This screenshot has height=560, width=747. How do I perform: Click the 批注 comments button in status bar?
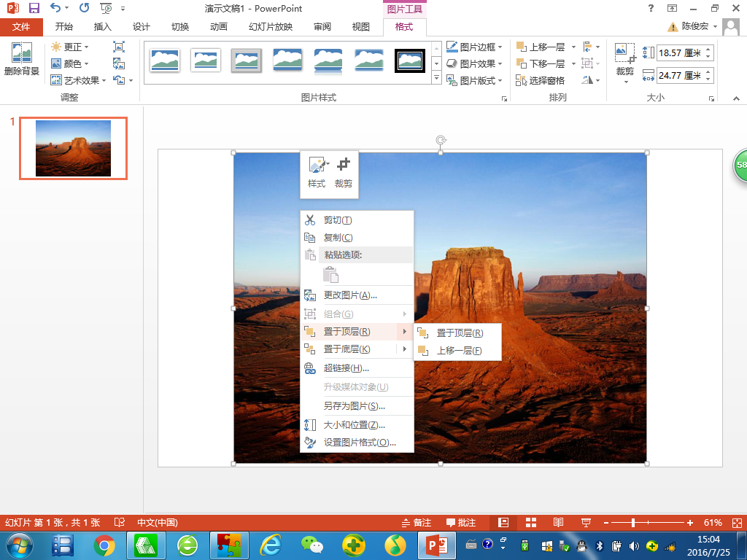[461, 523]
